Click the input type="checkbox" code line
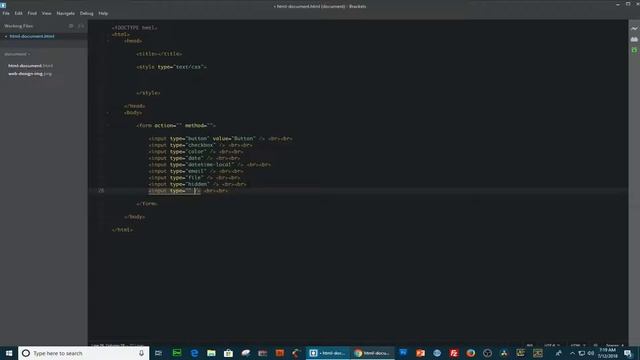The width and height of the screenshot is (640, 360). (x=200, y=145)
